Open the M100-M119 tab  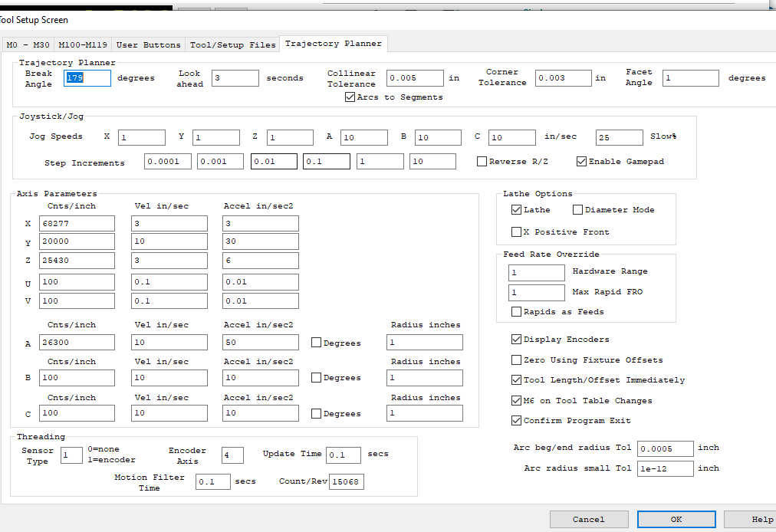tap(84, 44)
